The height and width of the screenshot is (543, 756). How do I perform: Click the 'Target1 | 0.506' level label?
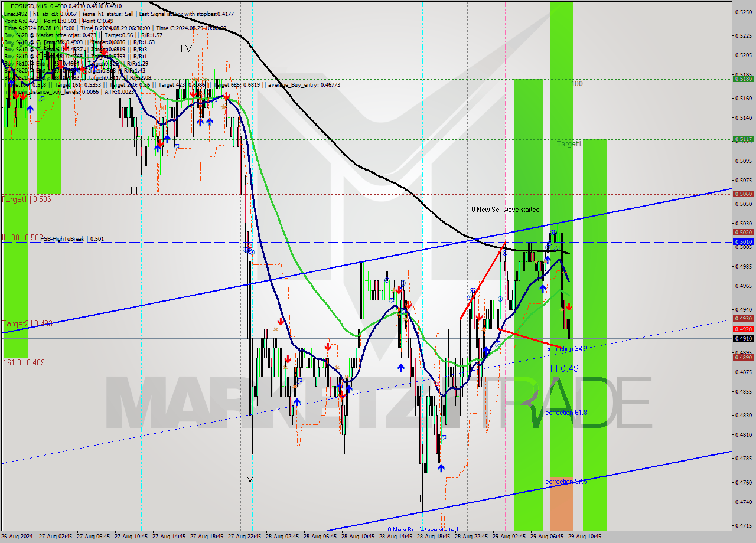(27, 199)
